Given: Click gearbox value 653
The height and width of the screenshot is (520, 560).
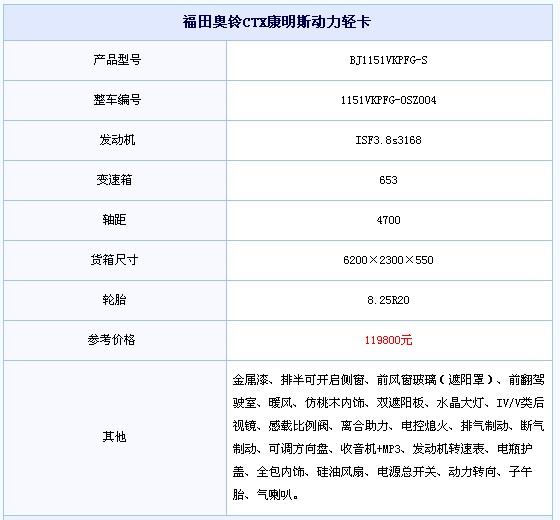Looking at the screenshot, I should coord(388,180).
